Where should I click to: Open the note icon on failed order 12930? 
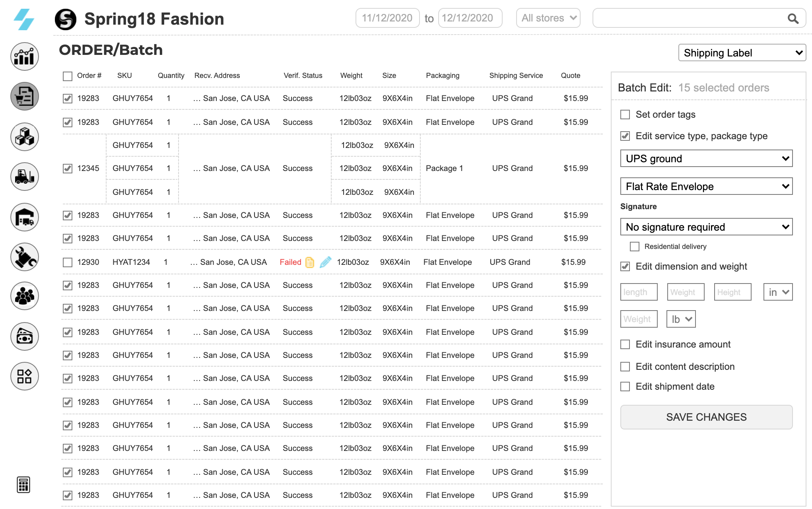pyautogui.click(x=310, y=262)
